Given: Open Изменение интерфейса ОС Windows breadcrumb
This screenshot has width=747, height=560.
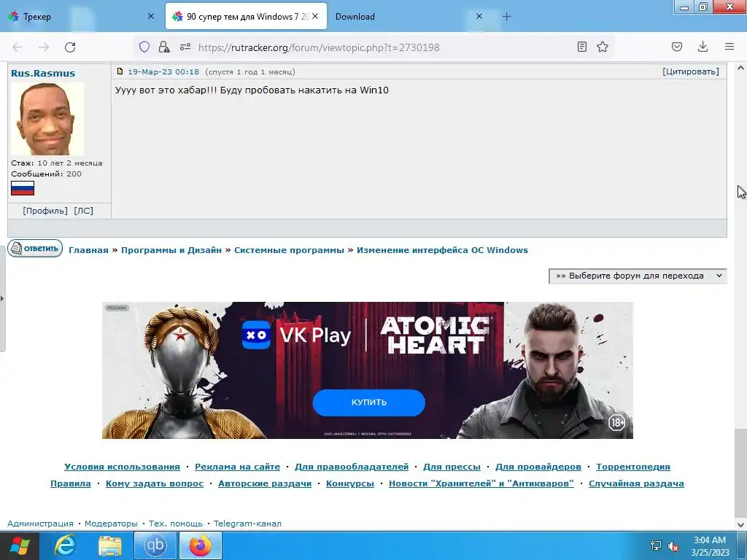Looking at the screenshot, I should click(443, 250).
